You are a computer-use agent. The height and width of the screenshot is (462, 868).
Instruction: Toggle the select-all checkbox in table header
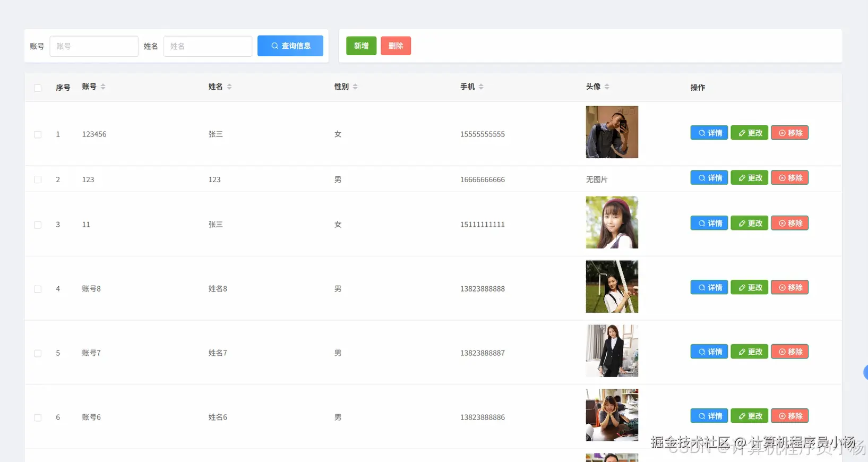(38, 88)
